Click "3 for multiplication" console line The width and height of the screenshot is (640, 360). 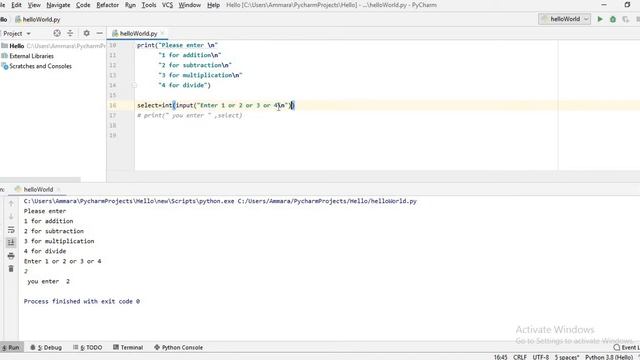pyautogui.click(x=59, y=241)
